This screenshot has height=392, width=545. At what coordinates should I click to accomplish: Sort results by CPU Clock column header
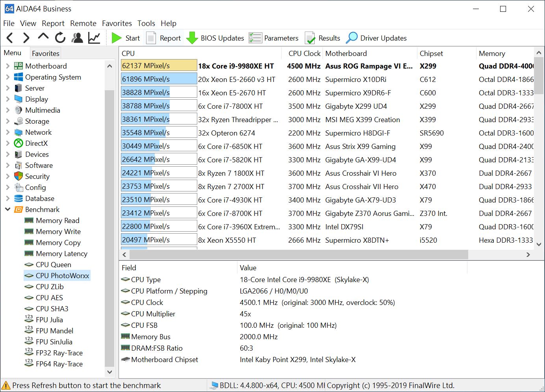(302, 53)
